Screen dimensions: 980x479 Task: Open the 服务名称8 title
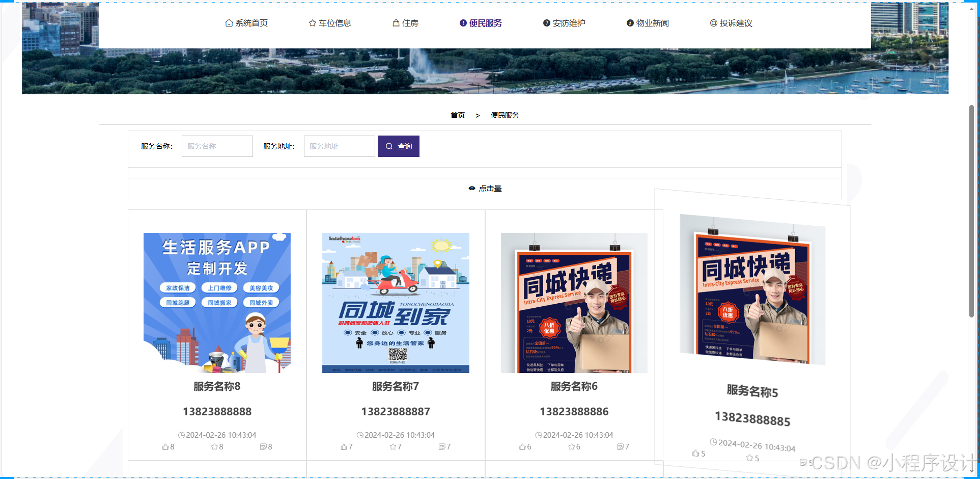point(217,387)
